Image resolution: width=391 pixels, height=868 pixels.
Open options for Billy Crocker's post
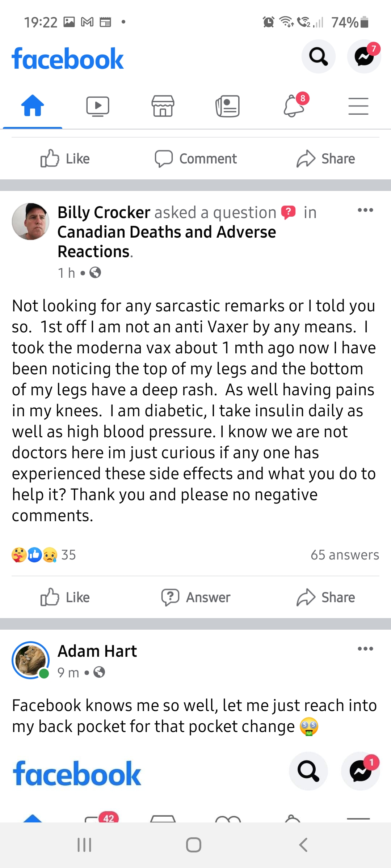tap(365, 210)
